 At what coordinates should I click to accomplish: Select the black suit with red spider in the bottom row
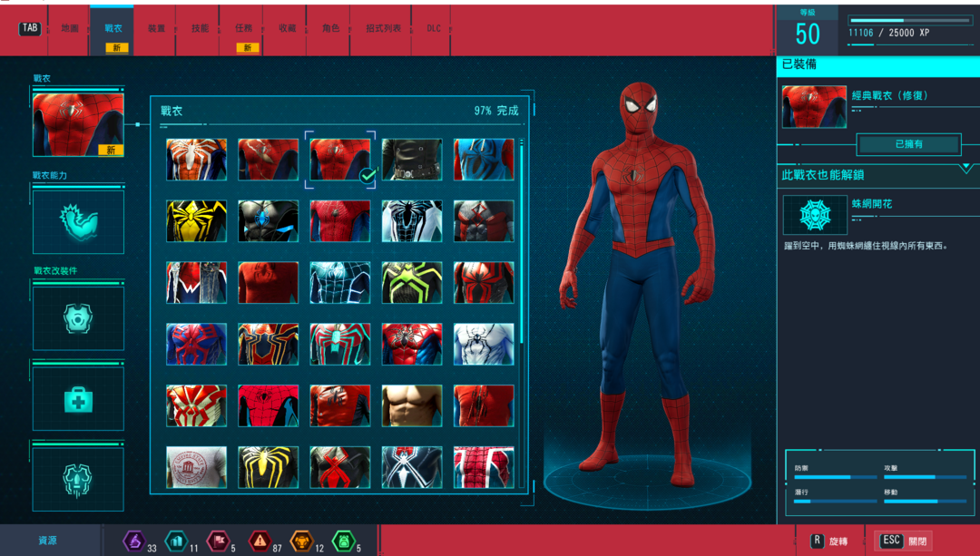[x=340, y=467]
